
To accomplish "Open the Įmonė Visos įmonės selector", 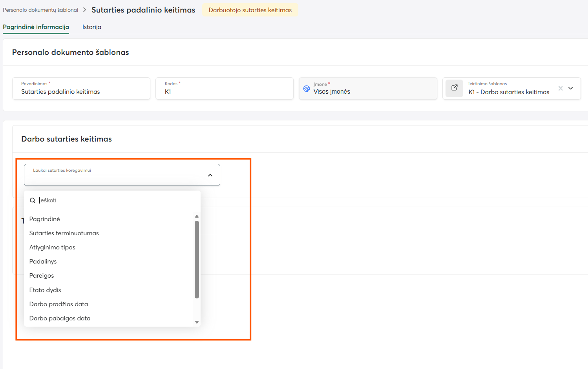I will (368, 88).
